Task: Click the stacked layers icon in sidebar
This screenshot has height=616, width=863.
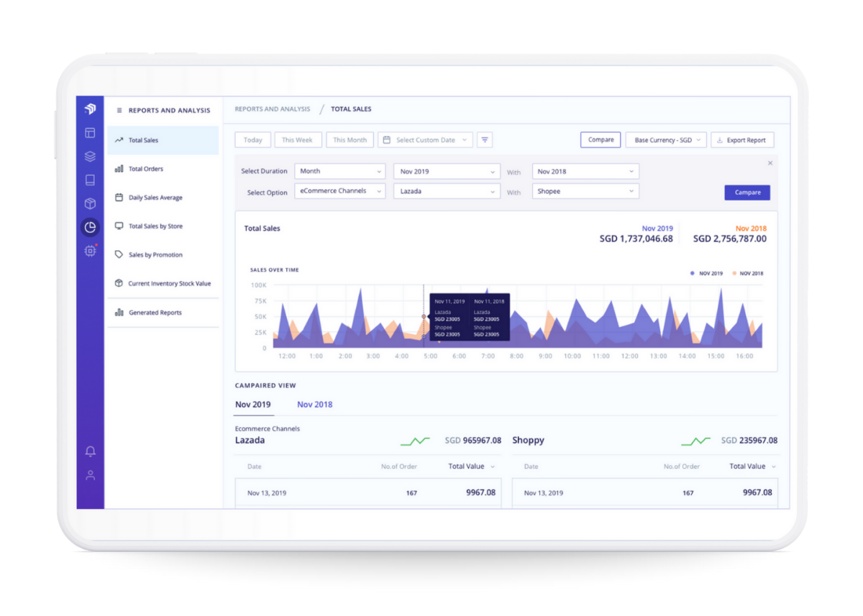Action: [x=90, y=156]
